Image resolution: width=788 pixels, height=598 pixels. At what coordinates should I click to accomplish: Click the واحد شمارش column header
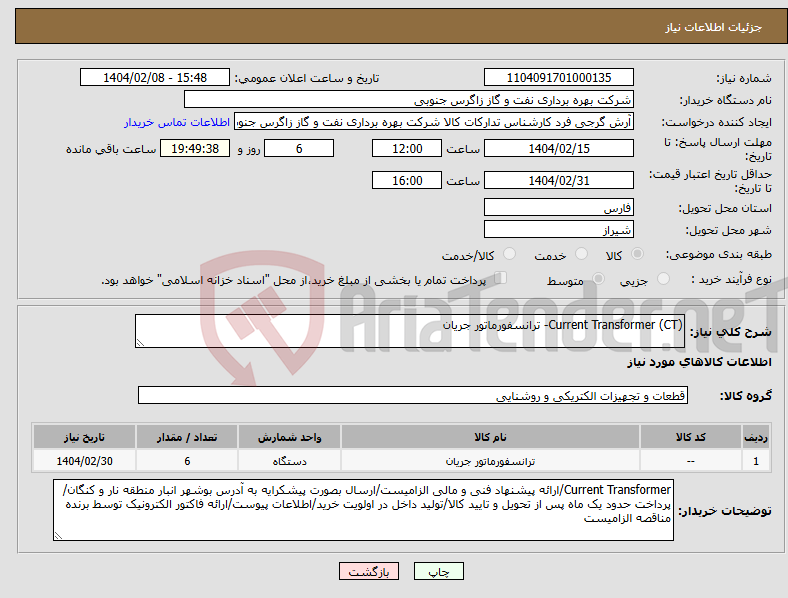[289, 437]
